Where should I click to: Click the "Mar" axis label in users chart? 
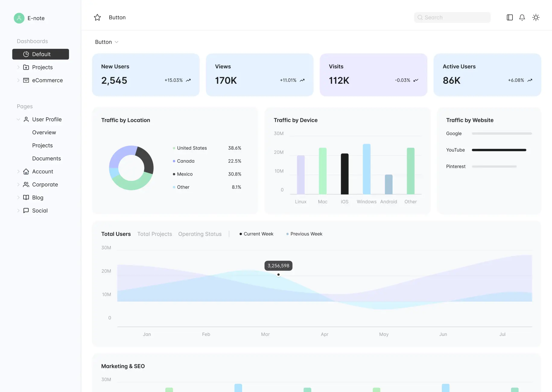(x=265, y=334)
